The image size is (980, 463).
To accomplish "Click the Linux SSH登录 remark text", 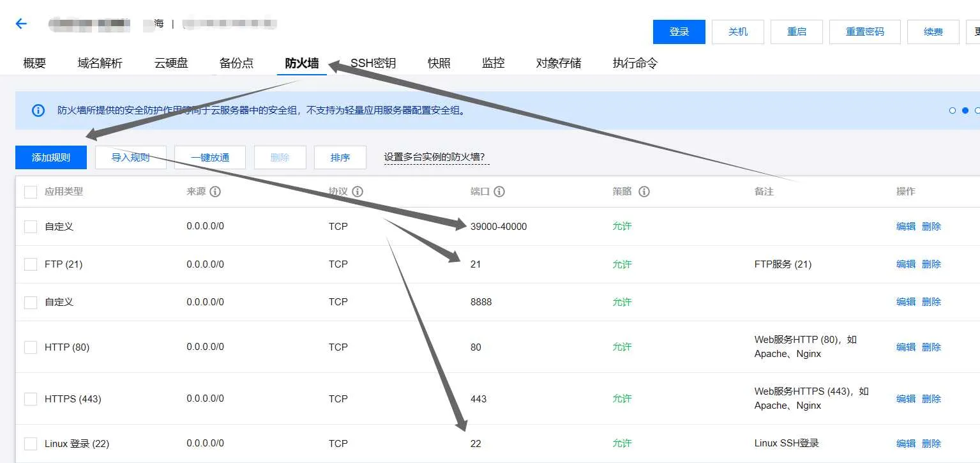I will (x=787, y=444).
